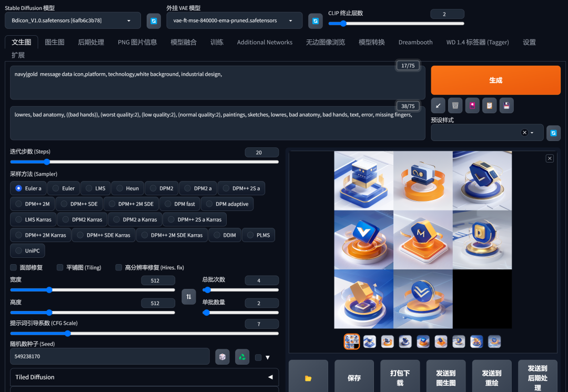The width and height of the screenshot is (568, 392).
Task: Refresh the Stable Diffusion model list
Action: pos(154,21)
